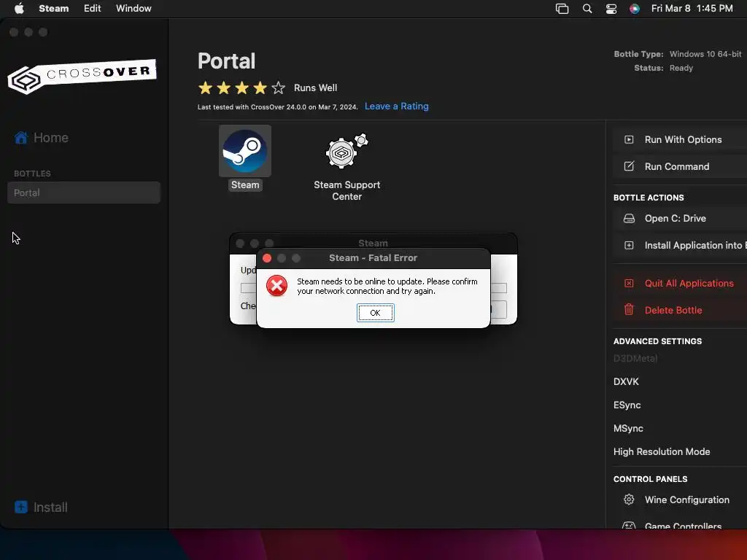Screen dimensions: 747x560
Task: Click Open C: Drive
Action: [675, 218]
